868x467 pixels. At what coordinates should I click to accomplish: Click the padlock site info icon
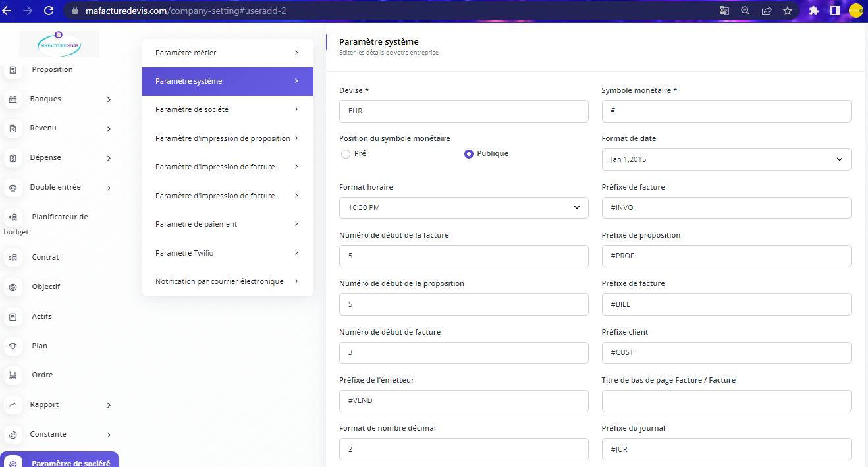(74, 11)
